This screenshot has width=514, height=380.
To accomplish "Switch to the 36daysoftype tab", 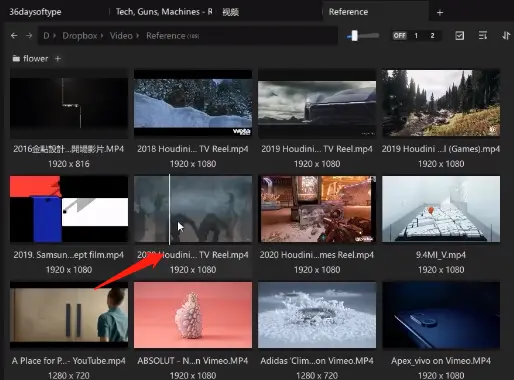I will coord(35,12).
